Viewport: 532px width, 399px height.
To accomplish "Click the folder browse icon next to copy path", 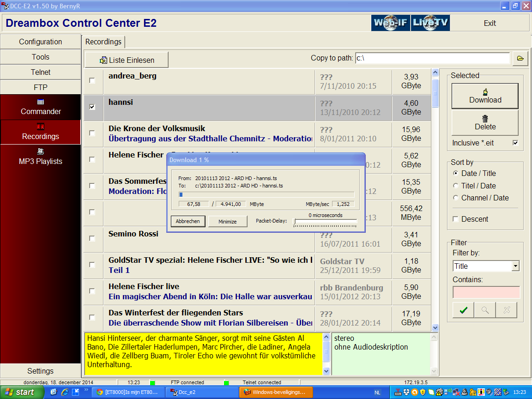I will (520, 58).
